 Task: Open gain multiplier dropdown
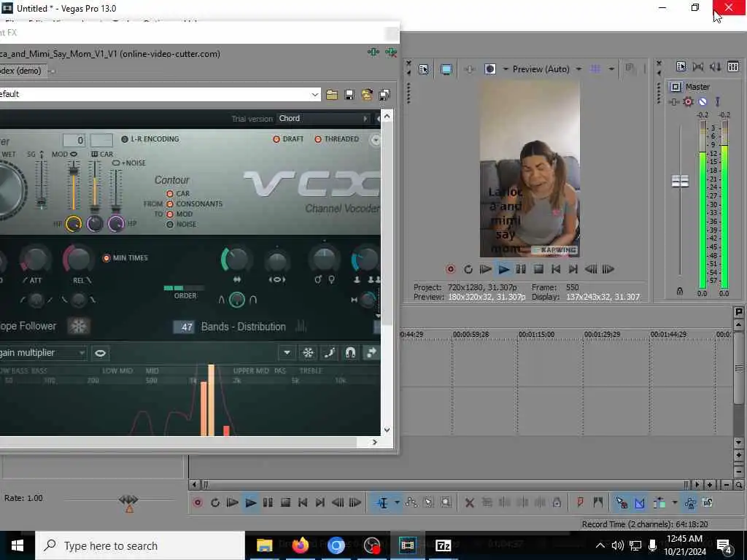click(82, 353)
